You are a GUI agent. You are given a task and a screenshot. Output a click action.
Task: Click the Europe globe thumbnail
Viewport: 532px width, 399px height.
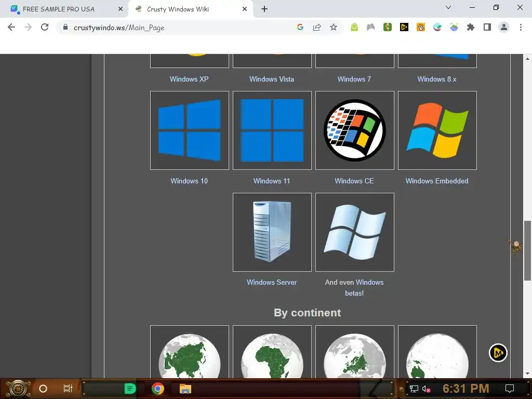(x=354, y=352)
